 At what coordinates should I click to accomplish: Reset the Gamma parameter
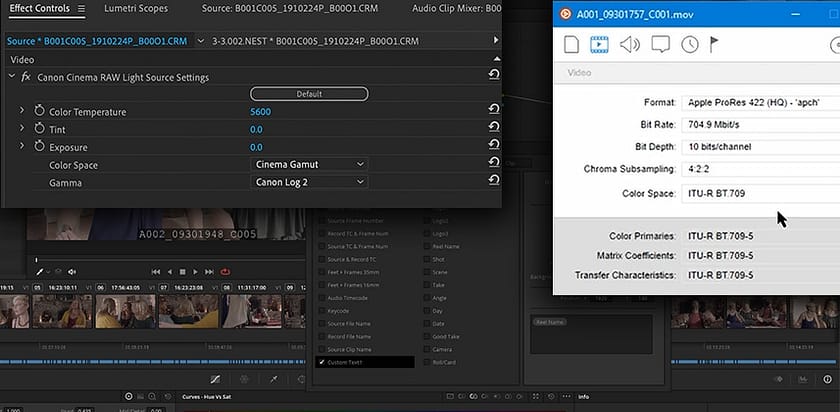(x=494, y=180)
